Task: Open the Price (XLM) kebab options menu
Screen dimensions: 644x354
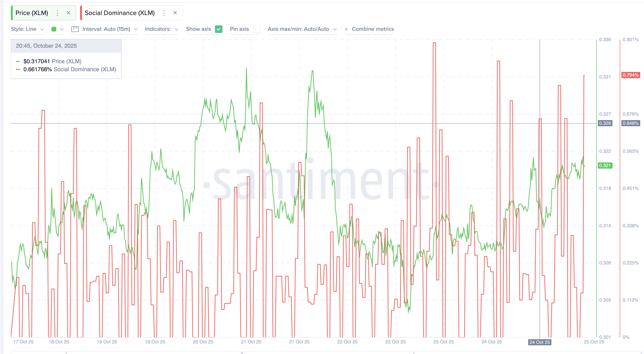Action: (57, 13)
